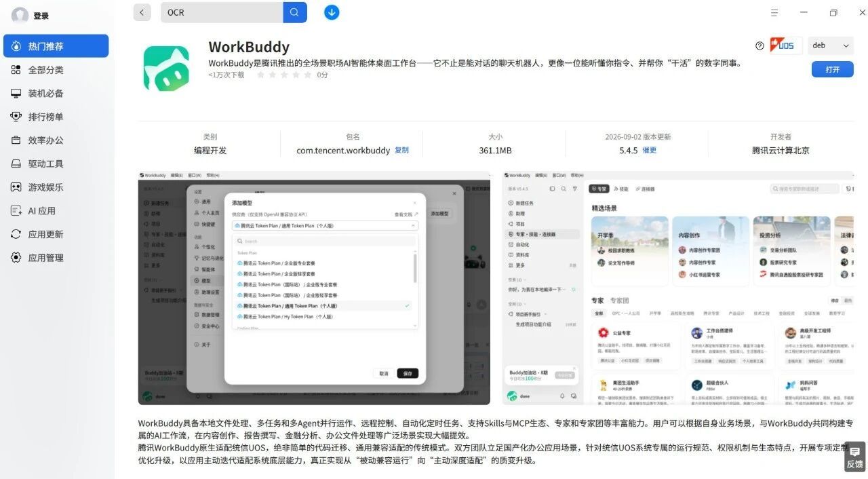Image resolution: width=868 pixels, height=479 pixels.
Task: Click the 应用管理 gear icon
Action: 16,257
